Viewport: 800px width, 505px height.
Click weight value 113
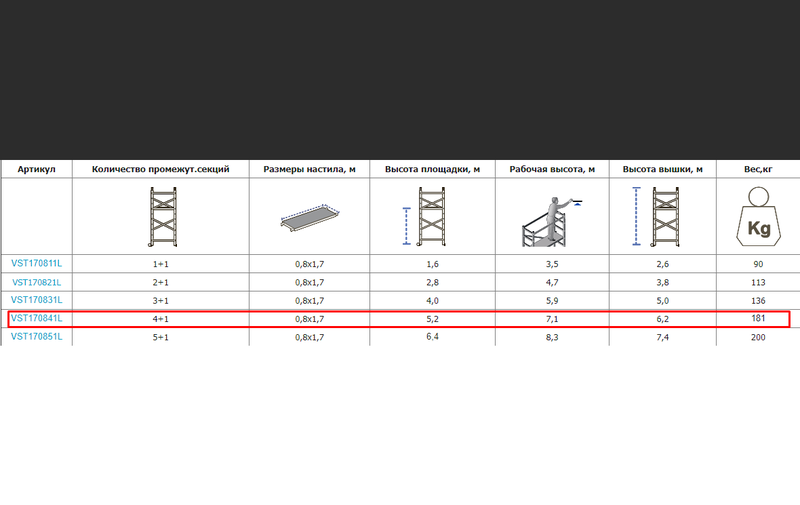click(x=758, y=283)
